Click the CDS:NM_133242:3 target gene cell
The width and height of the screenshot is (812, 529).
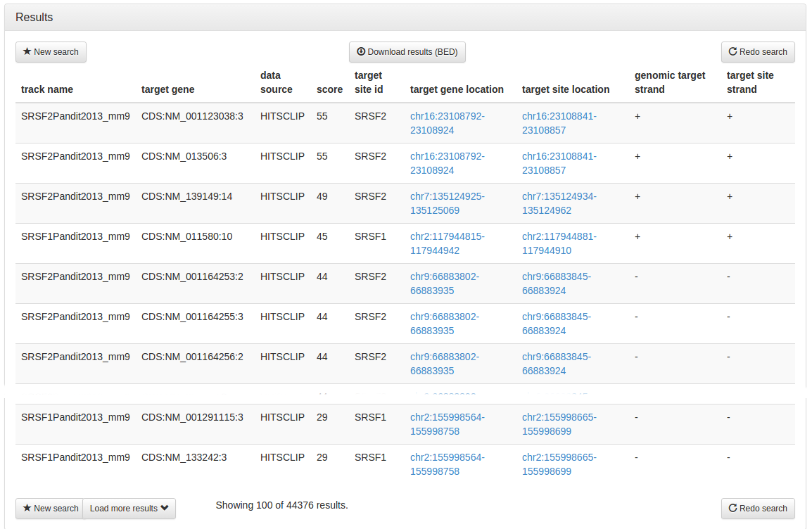(184, 457)
